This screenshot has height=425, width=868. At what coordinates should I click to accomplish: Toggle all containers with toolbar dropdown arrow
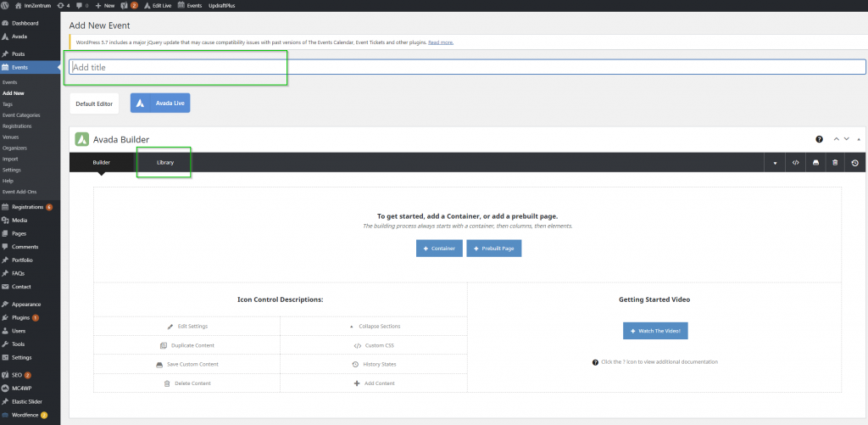pos(774,162)
